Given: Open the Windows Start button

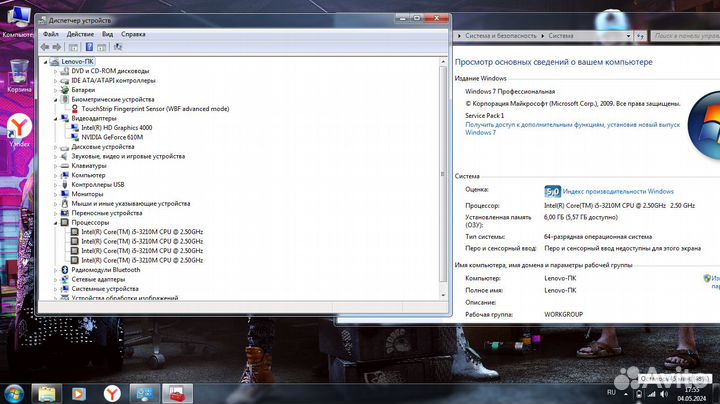Looking at the screenshot, I should click(x=13, y=394).
